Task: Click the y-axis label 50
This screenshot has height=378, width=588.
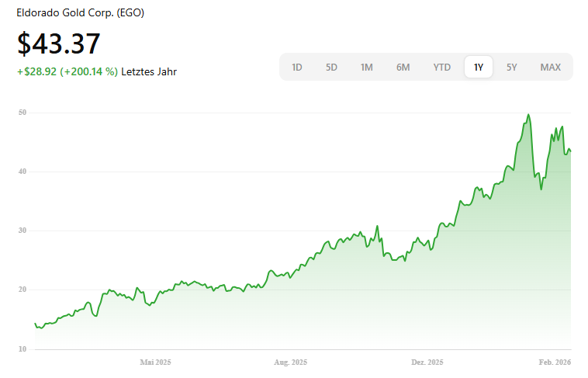Action: pos(22,113)
